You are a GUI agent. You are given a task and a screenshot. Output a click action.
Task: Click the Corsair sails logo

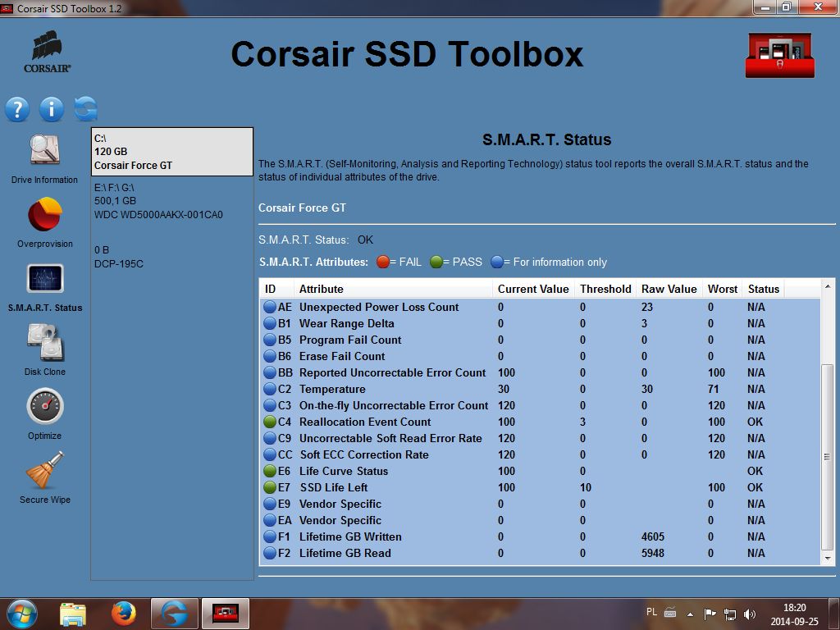click(x=47, y=52)
